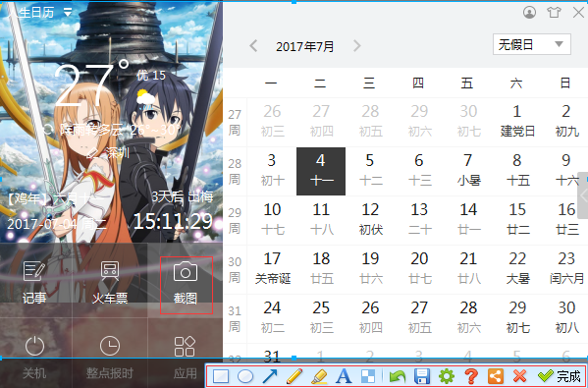Open the 记事 notes tool
Image resolution: width=588 pixels, height=388 pixels.
pos(34,283)
